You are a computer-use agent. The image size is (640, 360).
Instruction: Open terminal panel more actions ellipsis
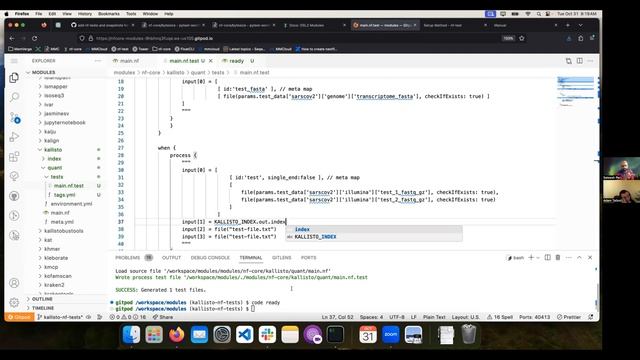click(569, 258)
